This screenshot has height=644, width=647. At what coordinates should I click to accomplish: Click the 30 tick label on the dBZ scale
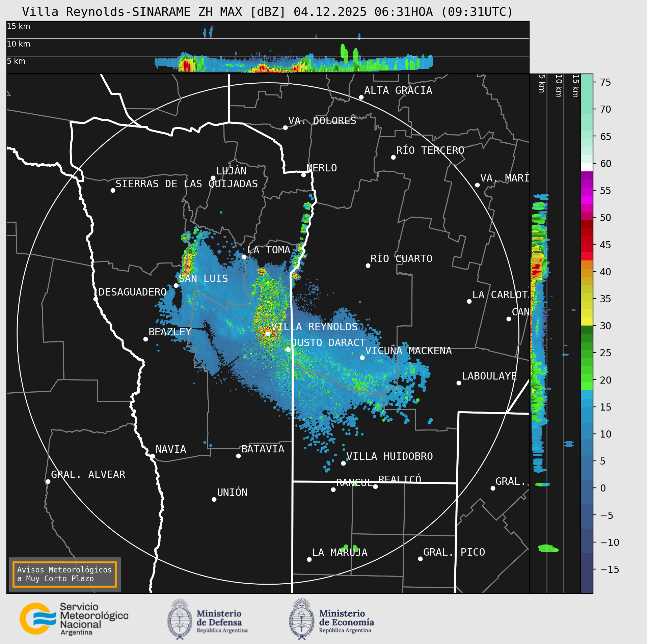[606, 326]
